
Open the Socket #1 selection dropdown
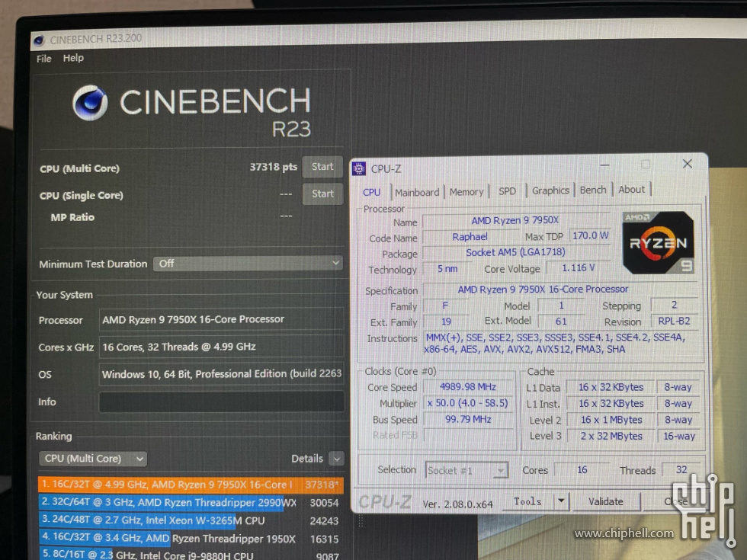(x=466, y=471)
